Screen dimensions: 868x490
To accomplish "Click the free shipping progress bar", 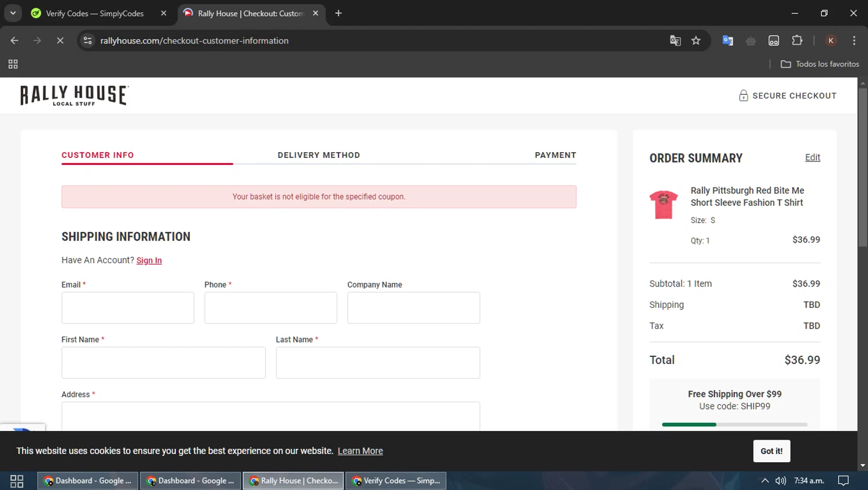I will coord(734,425).
